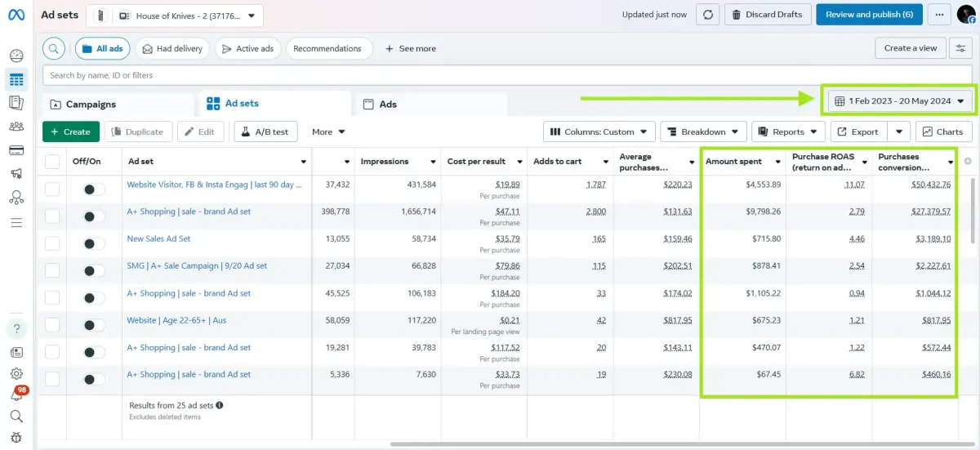Click the refresh data icon
980x450 pixels.
click(x=708, y=15)
